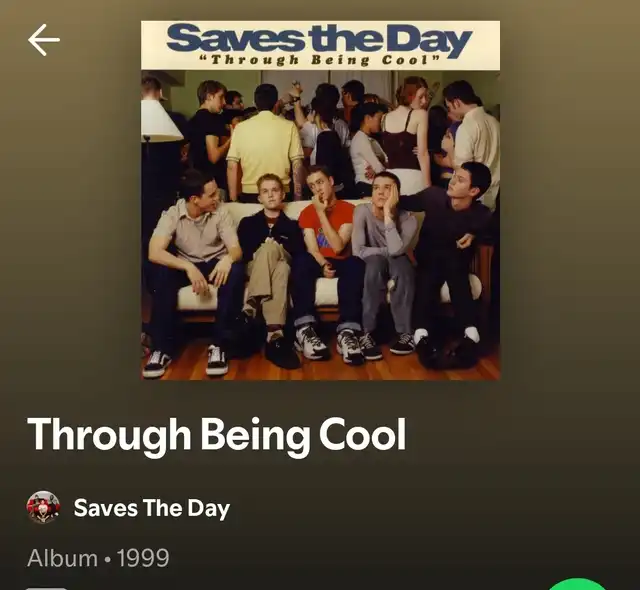This screenshot has height=590, width=640.
Task: Tap the quoted Through Being Cool cover subtitle
Action: coord(319,60)
